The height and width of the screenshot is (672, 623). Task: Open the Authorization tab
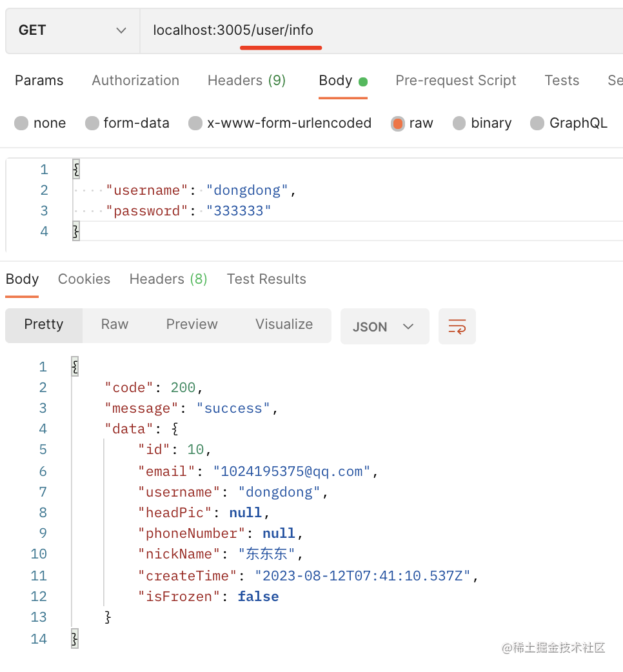[x=135, y=81]
